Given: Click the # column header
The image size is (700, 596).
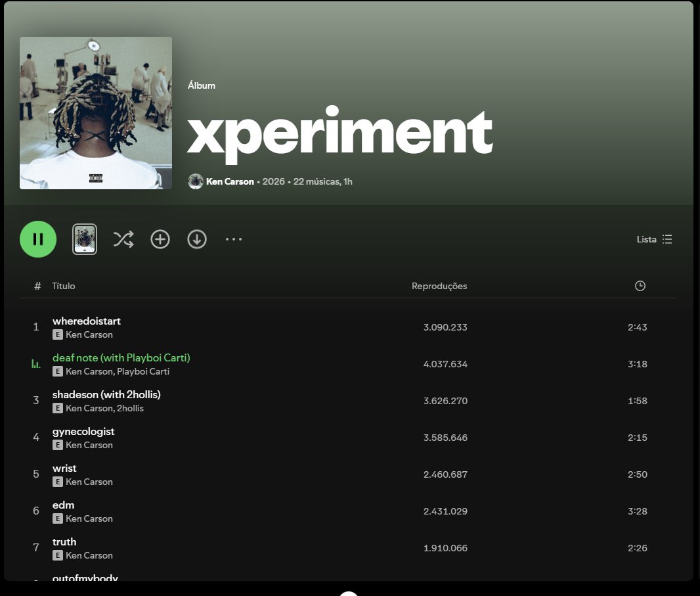Looking at the screenshot, I should 37,286.
